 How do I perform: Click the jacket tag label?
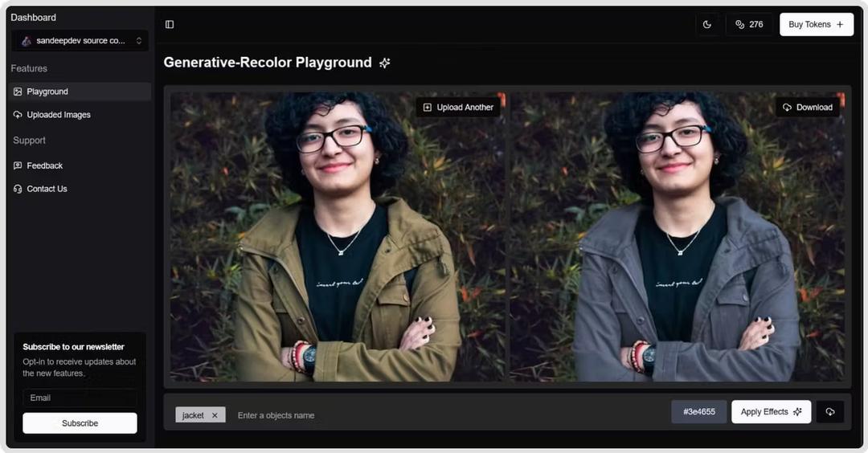click(193, 415)
